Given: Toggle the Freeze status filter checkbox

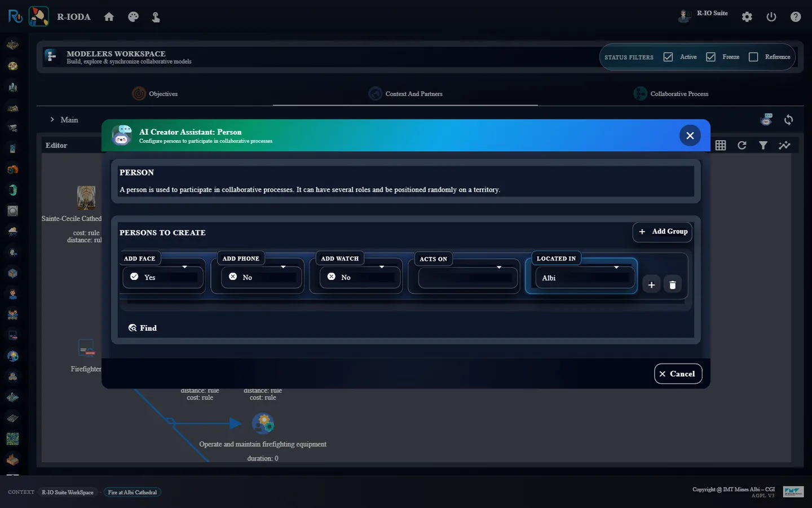Looking at the screenshot, I should (711, 57).
